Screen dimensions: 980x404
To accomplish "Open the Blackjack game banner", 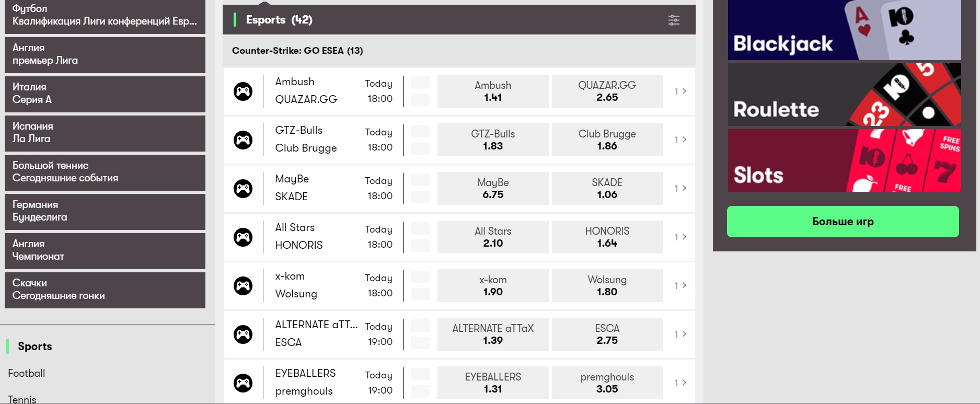I will coord(844,30).
